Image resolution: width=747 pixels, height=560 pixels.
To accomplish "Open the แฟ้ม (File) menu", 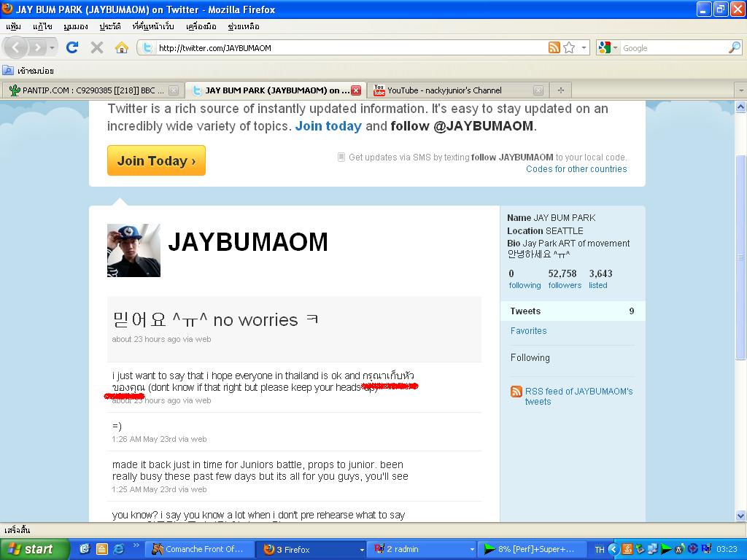I will pos(13,26).
